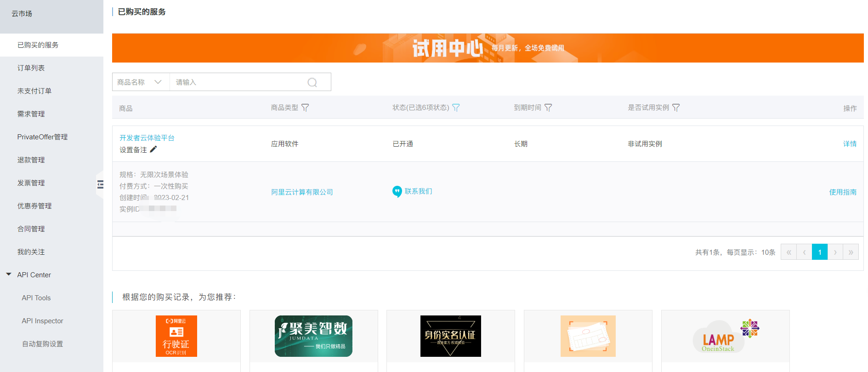Viewport: 868px width, 372px height.
Task: Click the 应用软件 cell
Action: (x=285, y=144)
